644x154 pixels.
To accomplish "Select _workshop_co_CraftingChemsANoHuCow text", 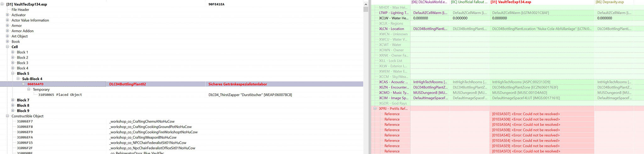I will (x=142, y=122).
